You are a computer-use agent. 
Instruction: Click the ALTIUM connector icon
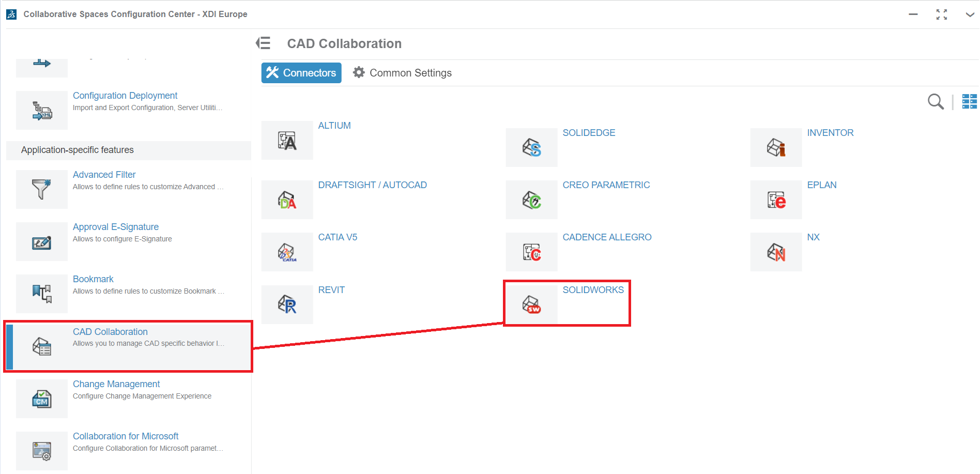pyautogui.click(x=287, y=141)
